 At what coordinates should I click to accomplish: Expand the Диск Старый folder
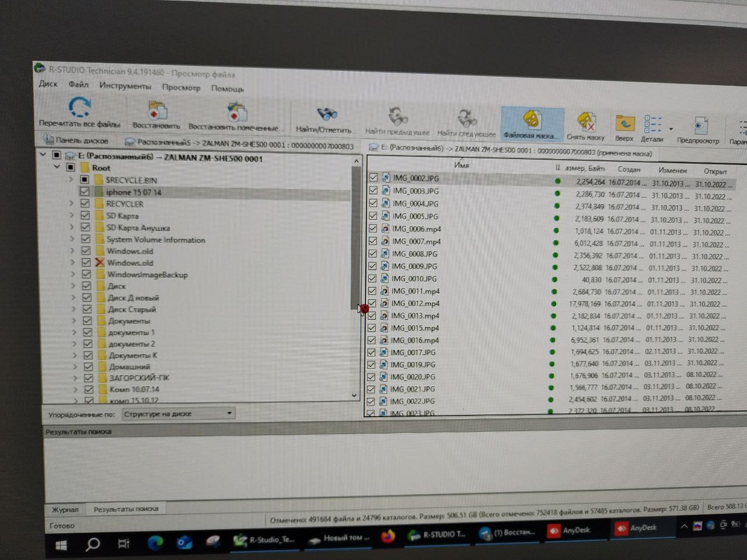74,309
